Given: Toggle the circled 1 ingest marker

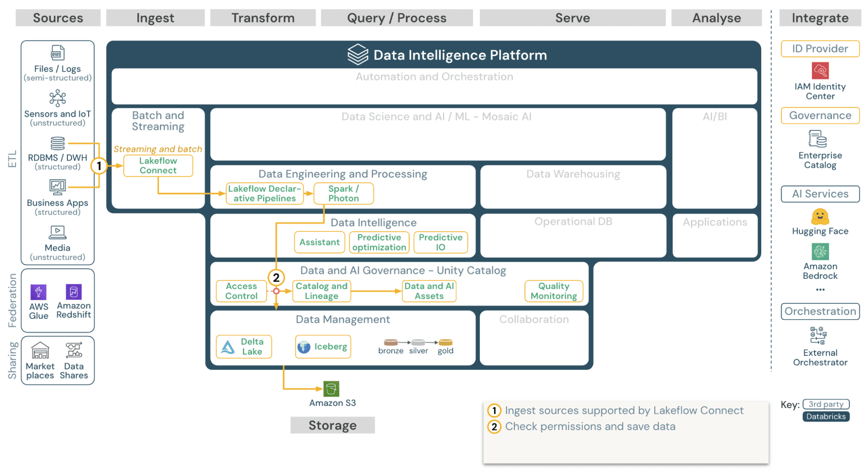Looking at the screenshot, I should [x=99, y=165].
